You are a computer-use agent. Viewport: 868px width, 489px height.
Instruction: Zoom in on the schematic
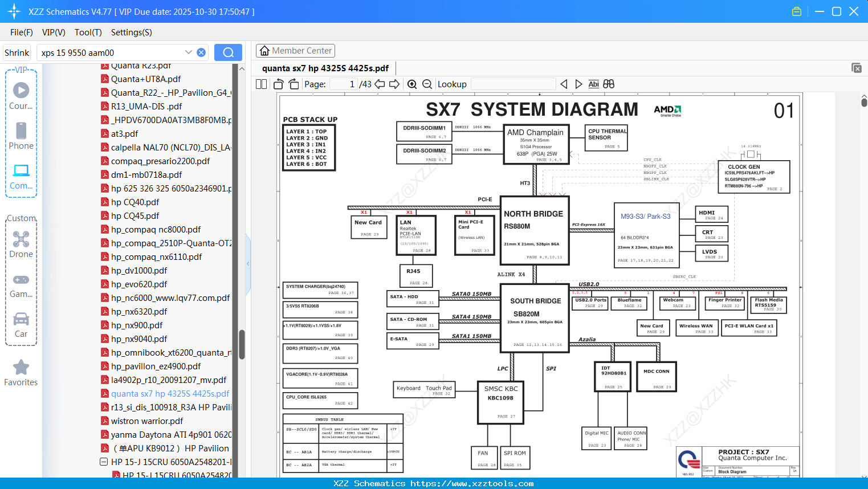pyautogui.click(x=412, y=84)
